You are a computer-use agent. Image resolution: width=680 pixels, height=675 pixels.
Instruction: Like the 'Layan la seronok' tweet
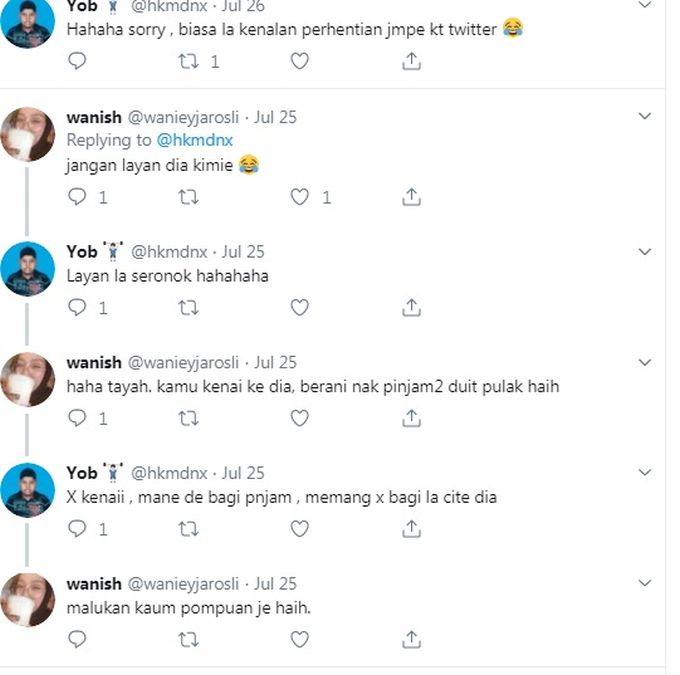point(299,308)
